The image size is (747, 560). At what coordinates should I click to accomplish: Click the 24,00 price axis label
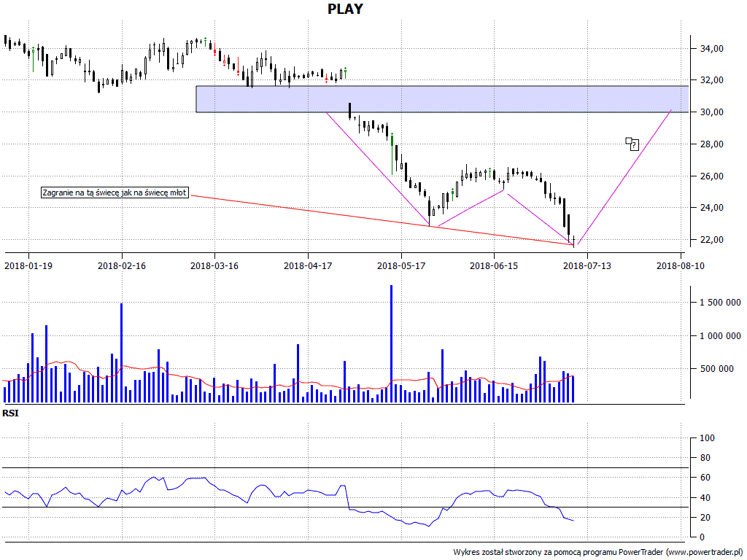click(711, 208)
